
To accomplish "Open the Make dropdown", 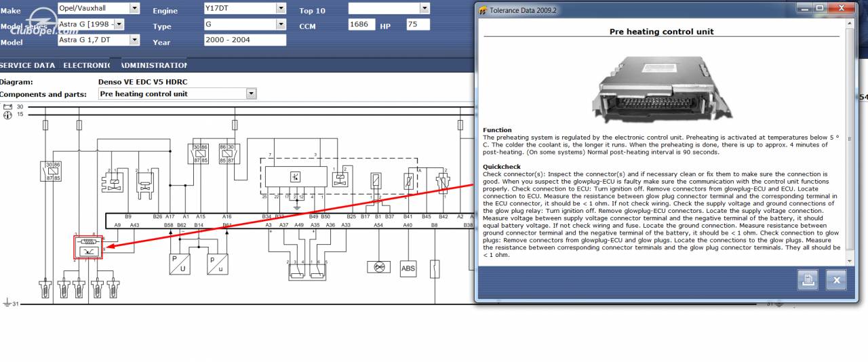I will [134, 8].
